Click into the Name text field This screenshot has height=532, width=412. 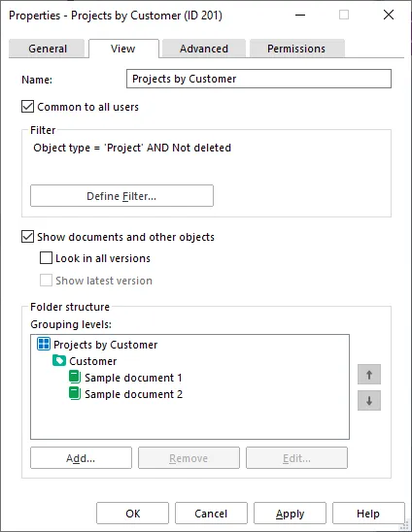click(x=258, y=79)
